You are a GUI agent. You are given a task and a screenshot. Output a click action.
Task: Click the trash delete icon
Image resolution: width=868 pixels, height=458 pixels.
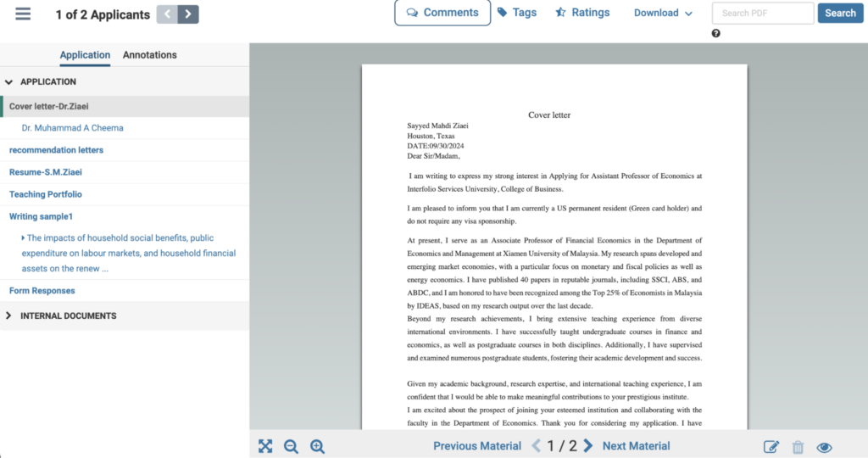coord(798,447)
